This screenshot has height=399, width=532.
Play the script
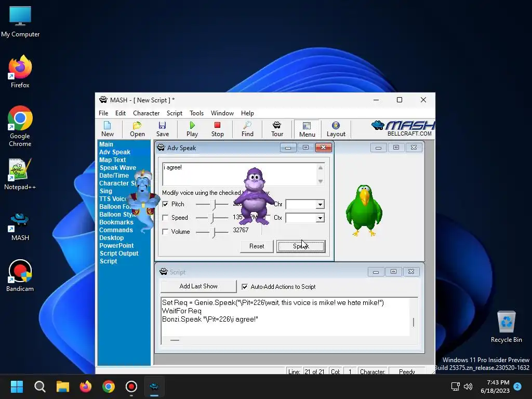click(192, 129)
